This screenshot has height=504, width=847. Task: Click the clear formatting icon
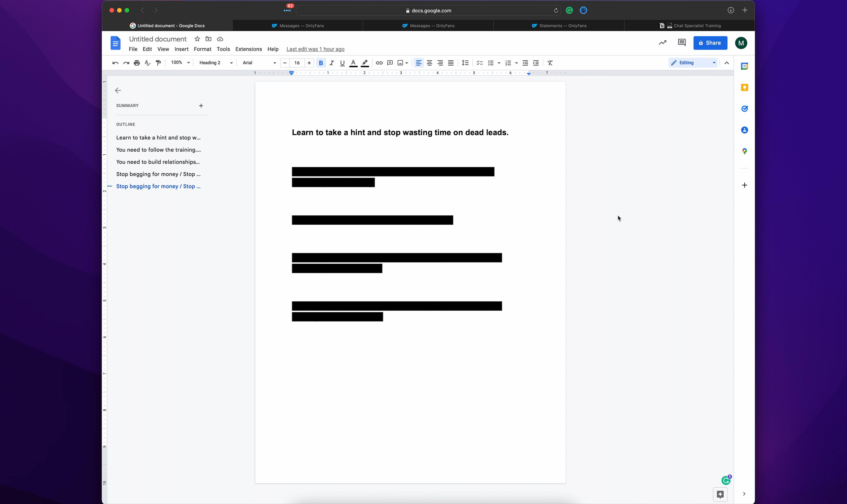550,63
